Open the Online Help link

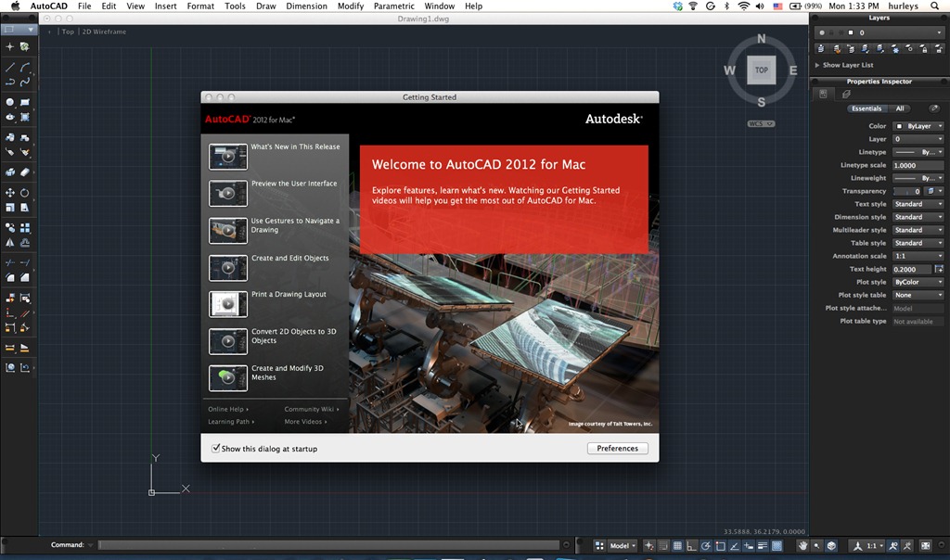click(227, 409)
